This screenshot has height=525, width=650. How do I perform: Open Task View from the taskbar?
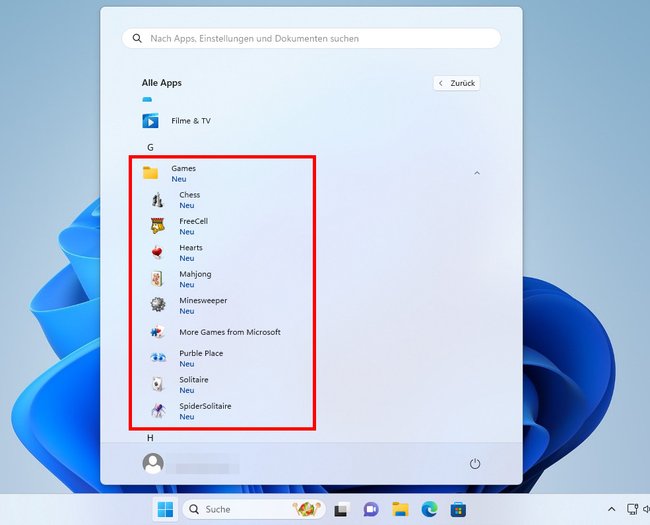(342, 509)
